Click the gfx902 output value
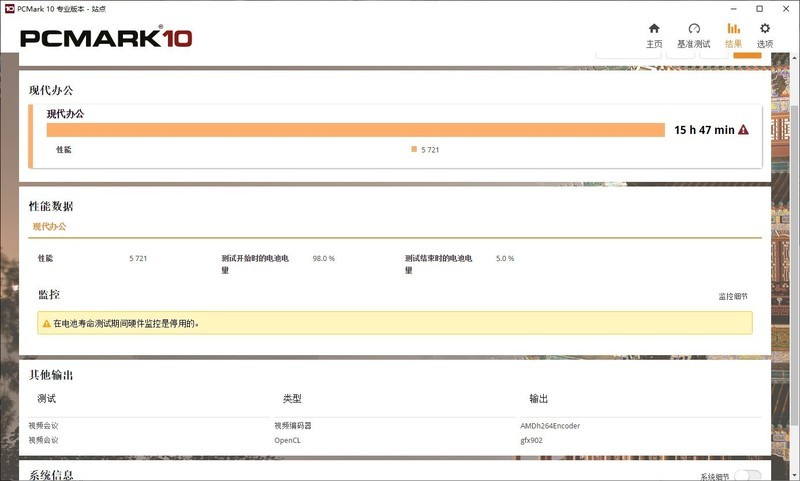Image resolution: width=800 pixels, height=481 pixels. tap(531, 440)
